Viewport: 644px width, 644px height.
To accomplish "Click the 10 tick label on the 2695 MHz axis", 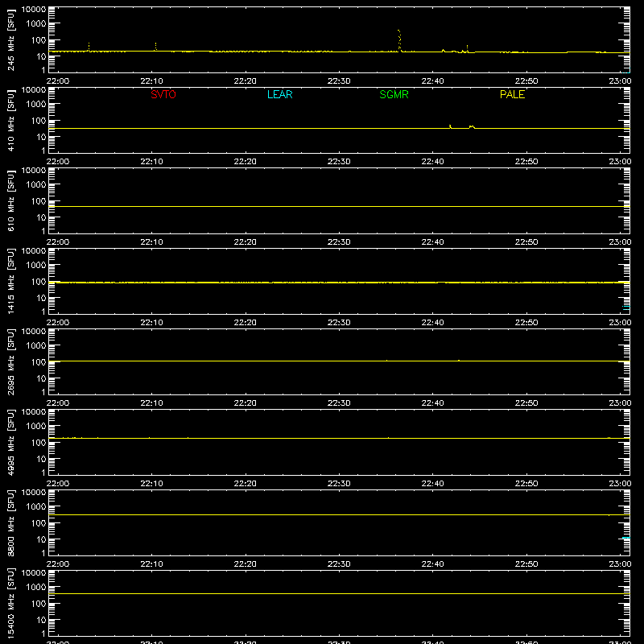I will (41, 378).
